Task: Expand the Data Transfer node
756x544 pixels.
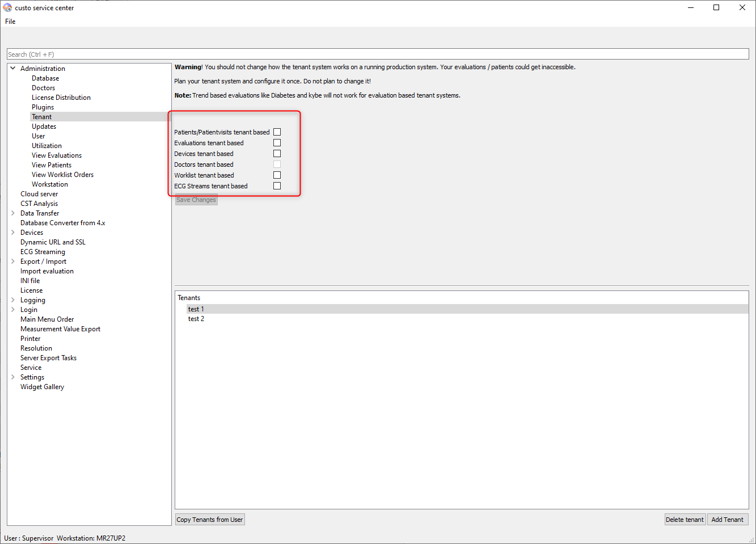Action: point(13,213)
